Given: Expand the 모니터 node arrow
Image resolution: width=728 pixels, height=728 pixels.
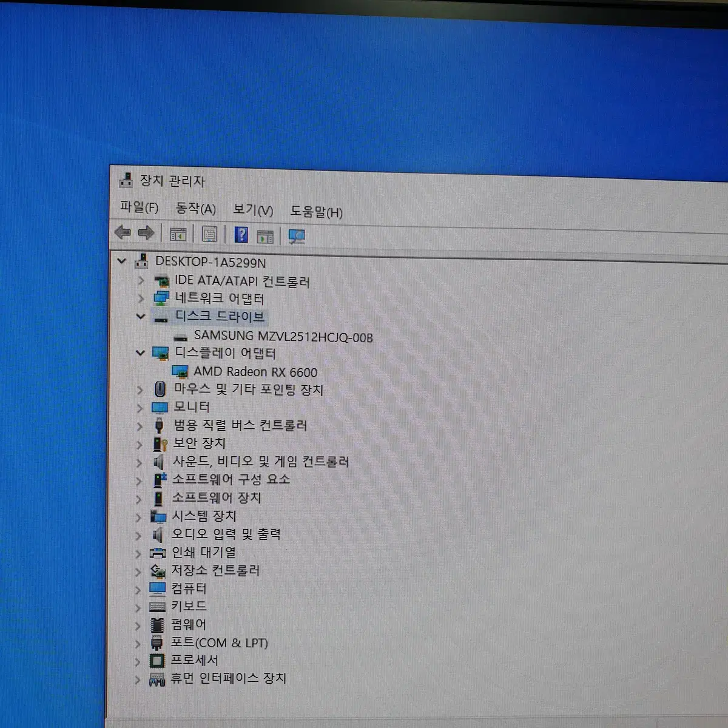Looking at the screenshot, I should pos(140,408).
